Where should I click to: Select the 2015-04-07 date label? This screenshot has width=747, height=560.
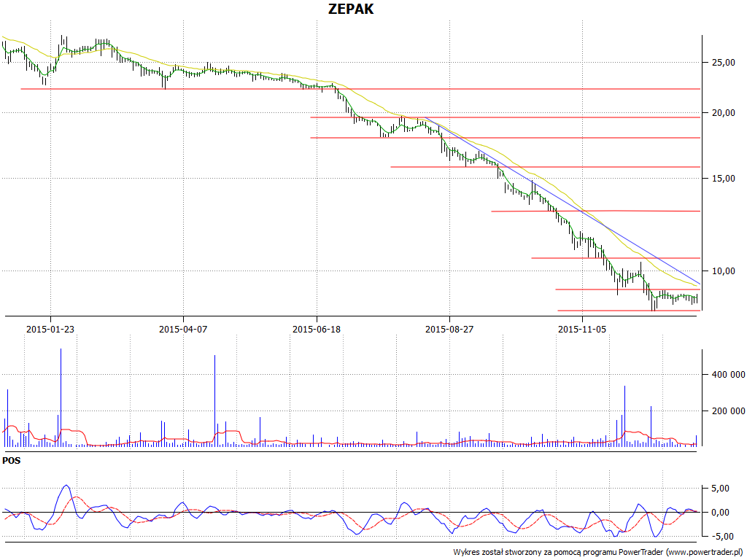pyautogui.click(x=183, y=329)
